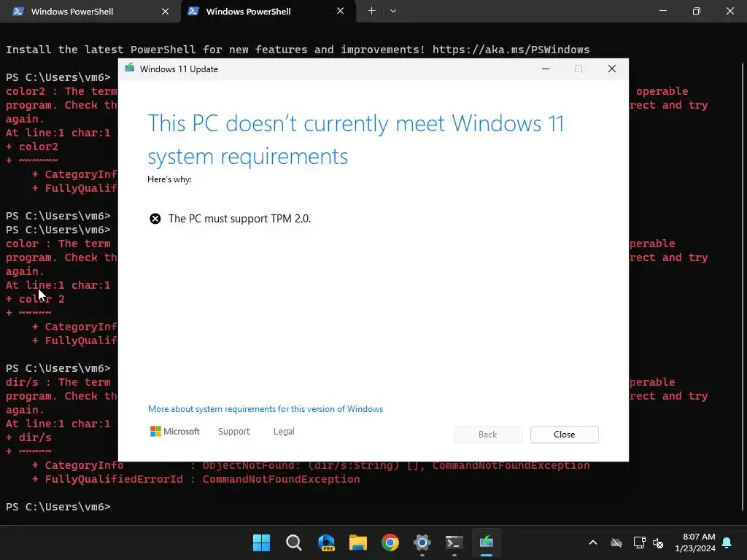Screen dimensions: 747x560
Task: Close the first PowerShell tab
Action: pyautogui.click(x=166, y=12)
